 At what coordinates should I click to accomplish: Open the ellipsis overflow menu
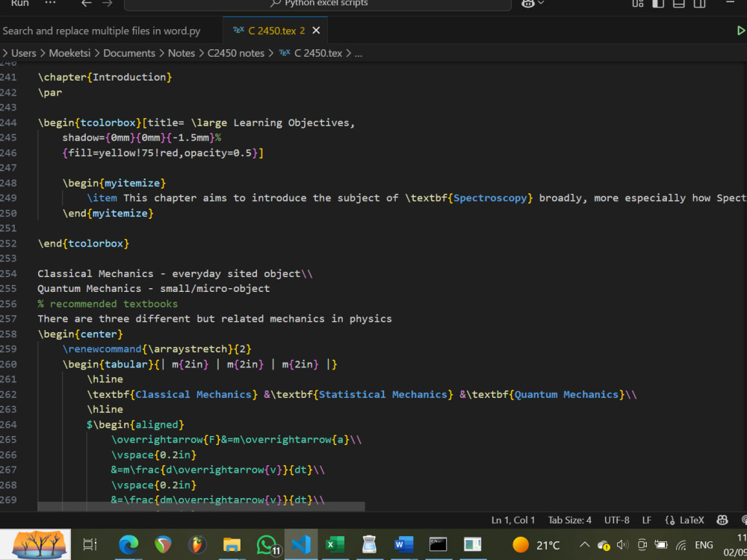[50, 3]
